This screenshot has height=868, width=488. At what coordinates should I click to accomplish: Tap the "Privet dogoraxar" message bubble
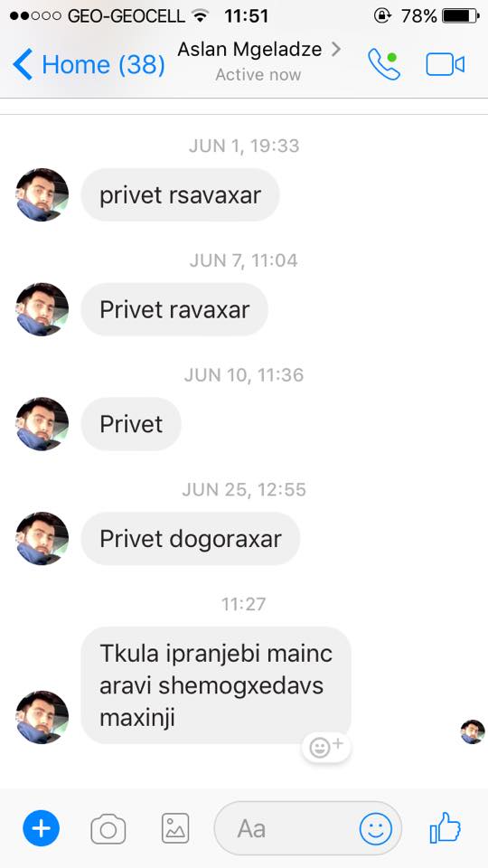point(191,539)
